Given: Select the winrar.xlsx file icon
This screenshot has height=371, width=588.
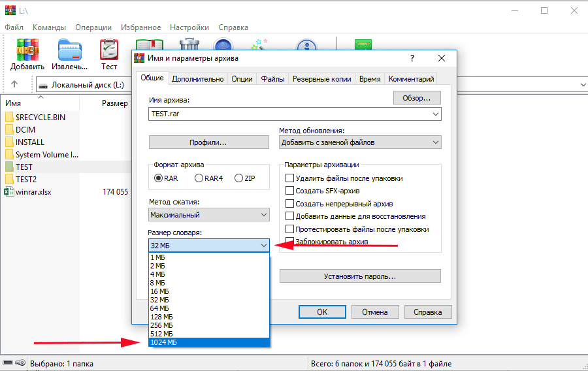Looking at the screenshot, I should point(9,192).
